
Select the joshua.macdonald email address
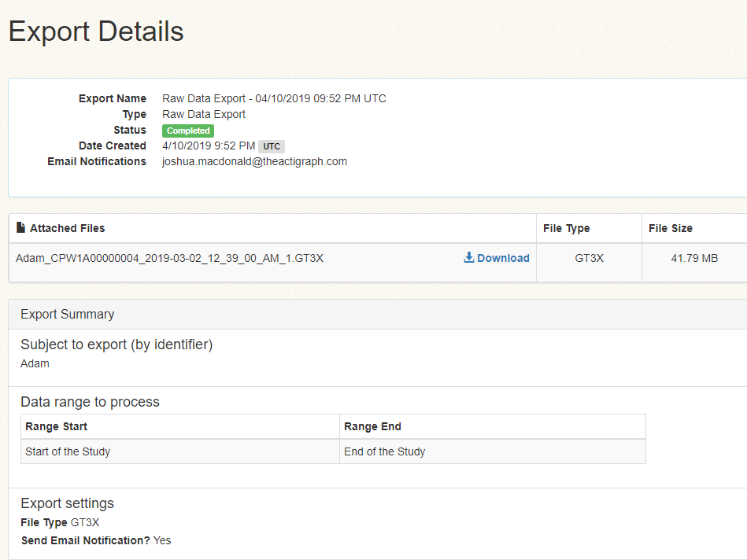(x=254, y=161)
